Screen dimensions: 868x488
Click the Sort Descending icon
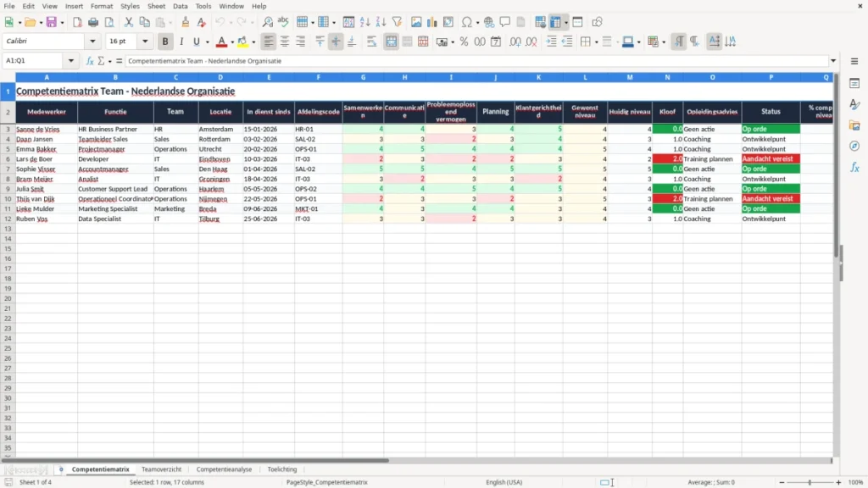[381, 22]
